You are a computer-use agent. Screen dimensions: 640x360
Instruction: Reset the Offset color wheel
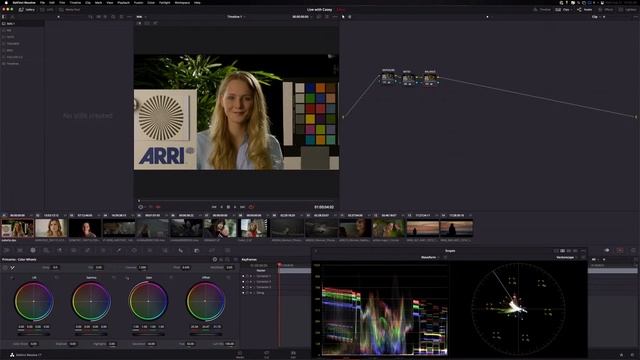[x=228, y=278]
